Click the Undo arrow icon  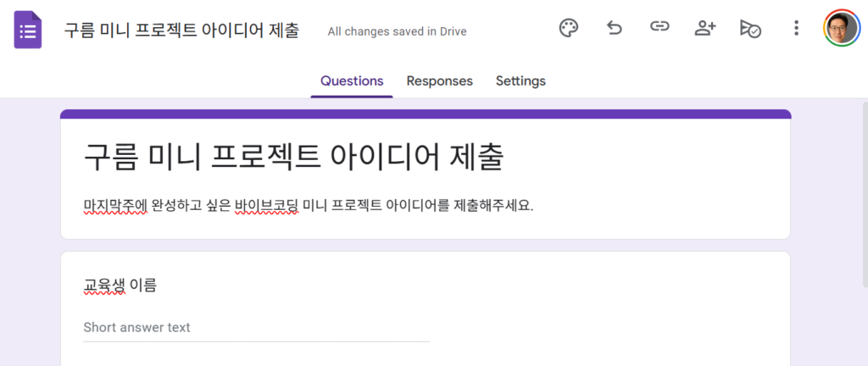tap(614, 28)
